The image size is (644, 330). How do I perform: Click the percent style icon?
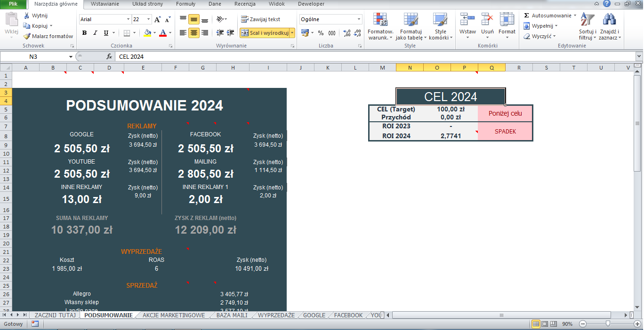[321, 33]
